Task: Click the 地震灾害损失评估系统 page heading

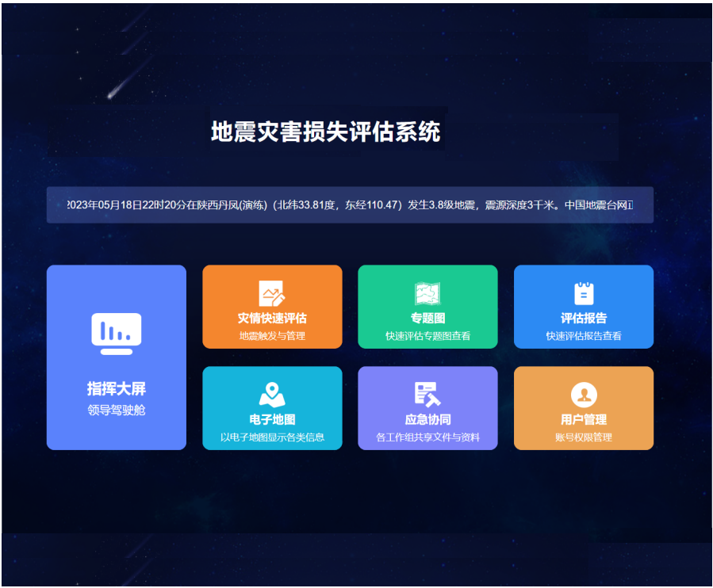Action: [325, 132]
